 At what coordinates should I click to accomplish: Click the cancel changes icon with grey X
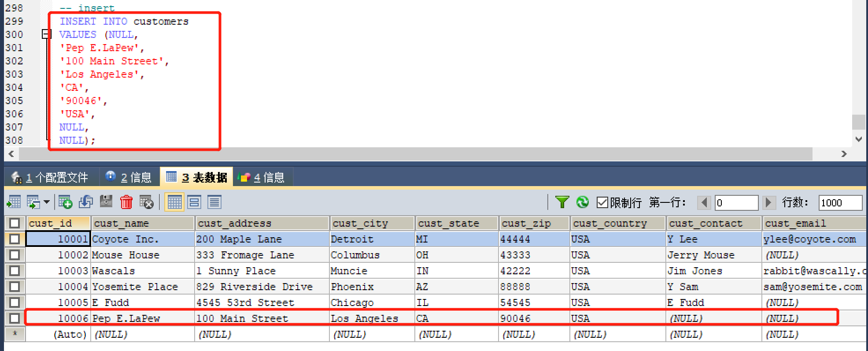click(146, 202)
